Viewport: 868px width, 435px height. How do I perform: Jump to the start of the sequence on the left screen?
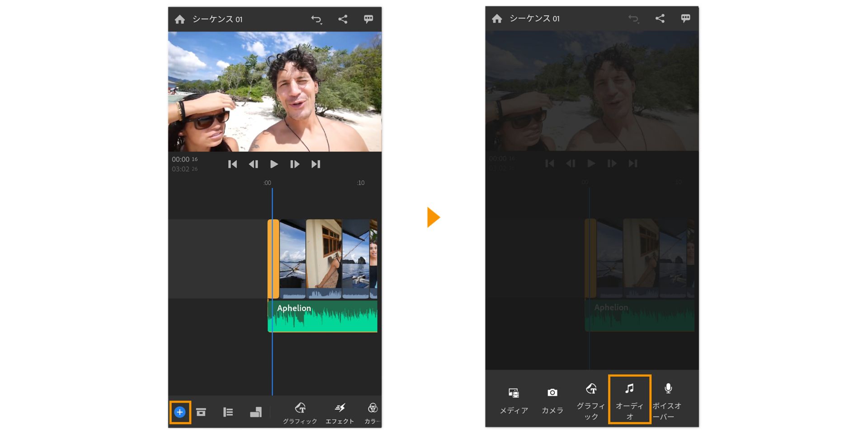tap(232, 164)
